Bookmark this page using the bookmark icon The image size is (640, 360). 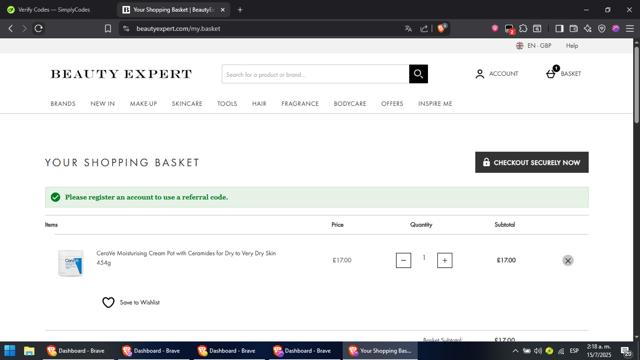pos(108,29)
